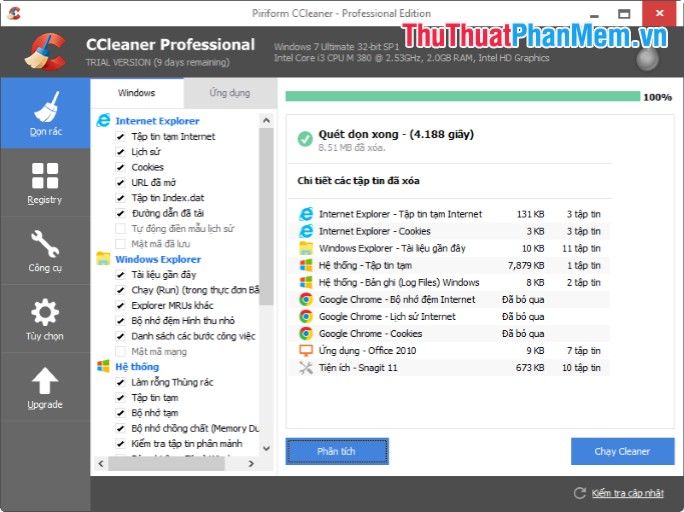Viewport: 684px width, 512px height.
Task: Click the CCleaner logo in header
Action: coord(45,52)
